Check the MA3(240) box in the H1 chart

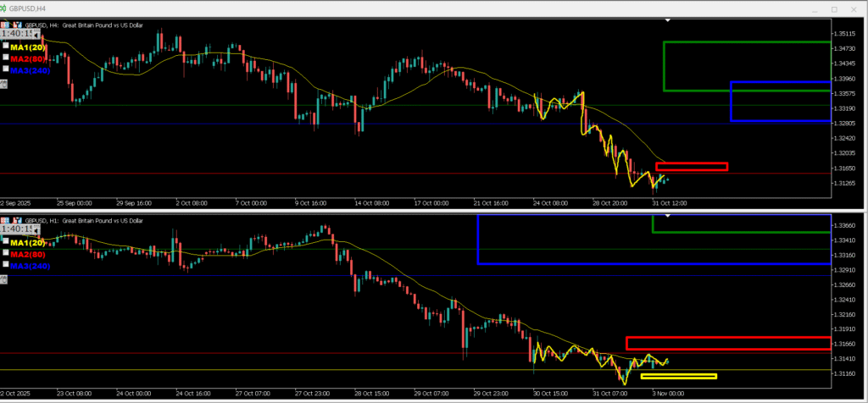click(x=7, y=265)
